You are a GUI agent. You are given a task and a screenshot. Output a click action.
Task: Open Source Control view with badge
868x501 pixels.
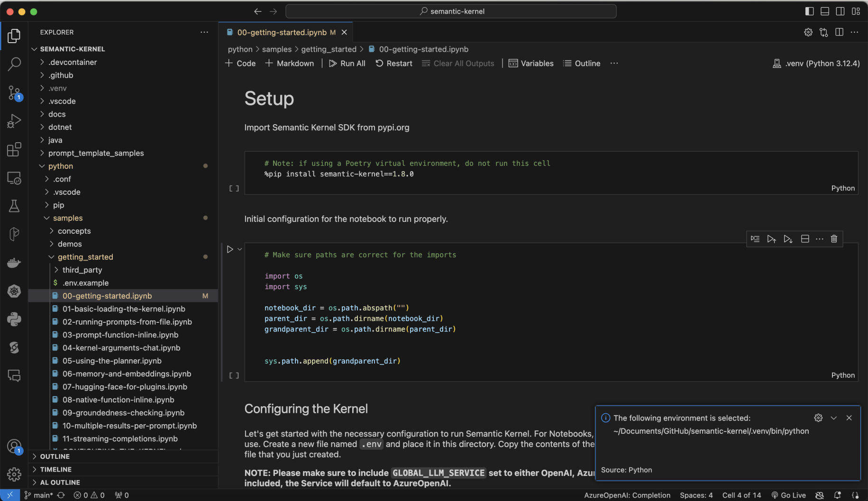[x=14, y=92]
